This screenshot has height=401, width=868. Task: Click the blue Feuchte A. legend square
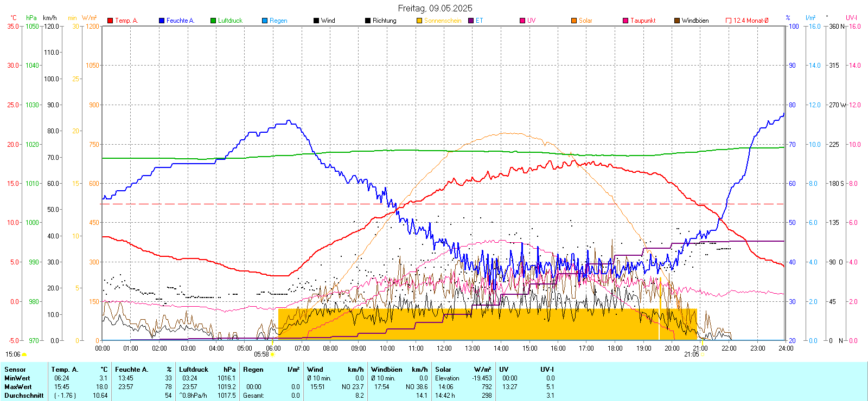pyautogui.click(x=162, y=21)
